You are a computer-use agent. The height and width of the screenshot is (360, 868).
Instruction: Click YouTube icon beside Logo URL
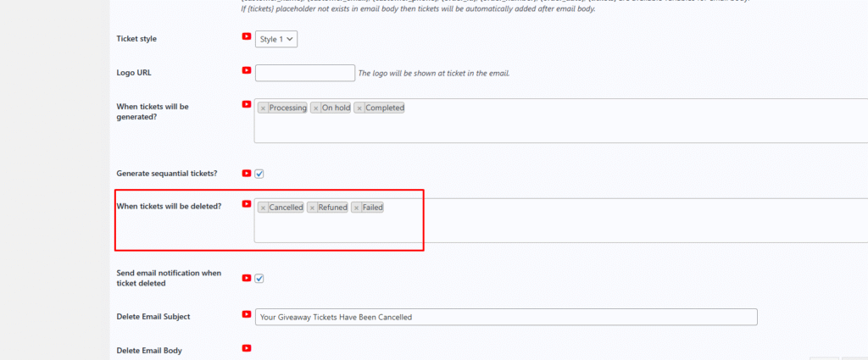pyautogui.click(x=247, y=71)
